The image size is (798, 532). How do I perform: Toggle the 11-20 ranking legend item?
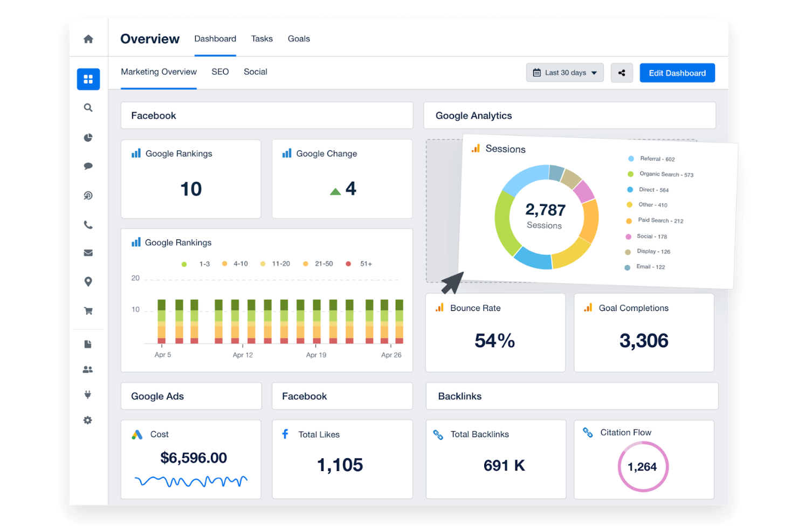tap(275, 264)
